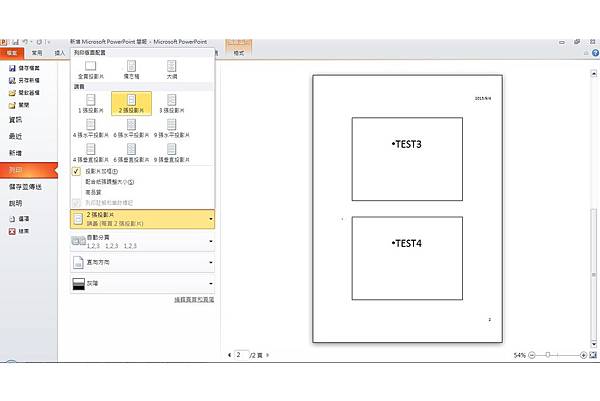Click the 54% zoom level text
This screenshot has height=401, width=600.
click(x=519, y=355)
